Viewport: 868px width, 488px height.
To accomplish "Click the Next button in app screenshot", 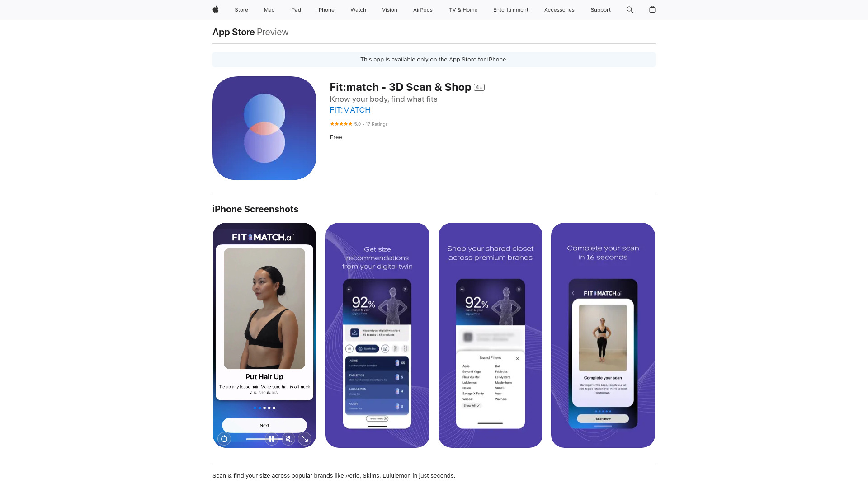I will click(x=264, y=425).
